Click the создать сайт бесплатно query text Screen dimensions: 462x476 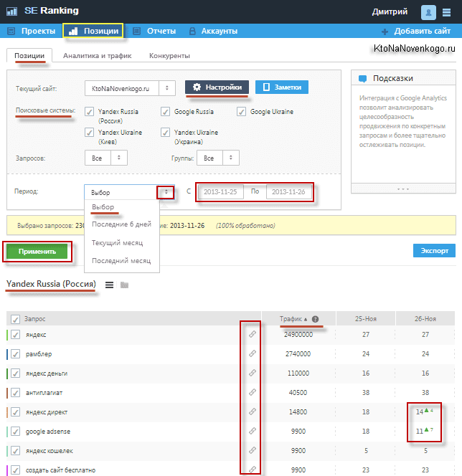coord(60,470)
